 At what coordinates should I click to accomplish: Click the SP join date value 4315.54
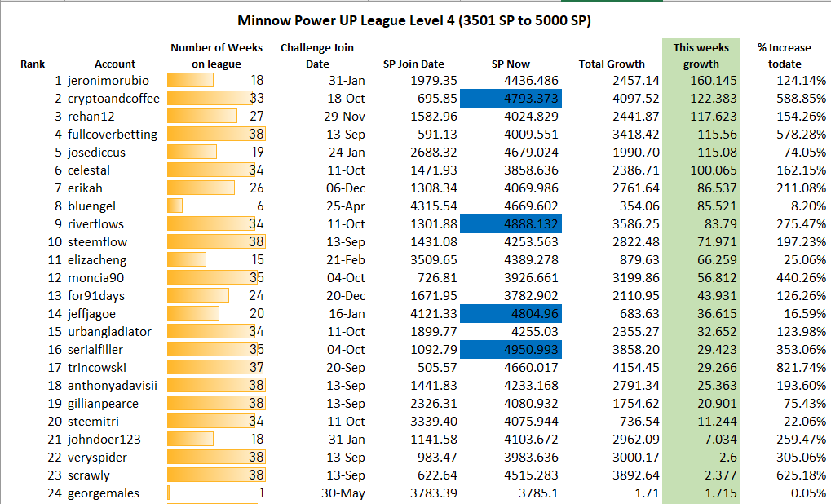click(434, 206)
